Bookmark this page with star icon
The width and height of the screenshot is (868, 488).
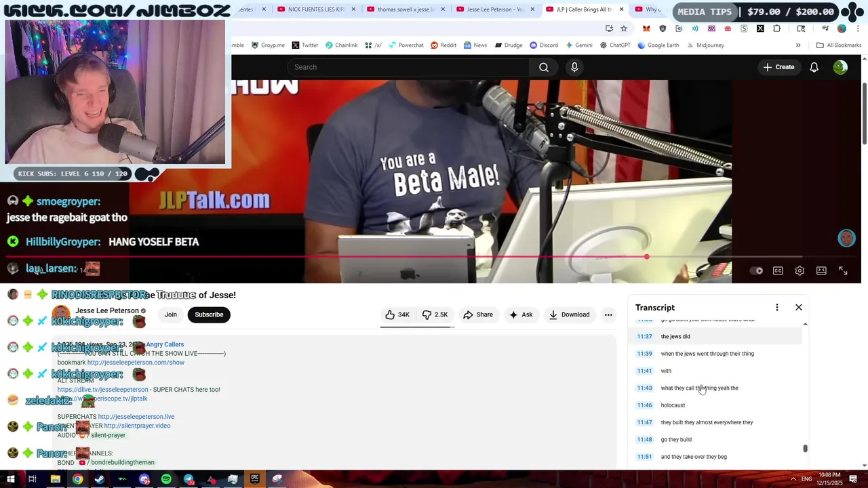tap(624, 28)
